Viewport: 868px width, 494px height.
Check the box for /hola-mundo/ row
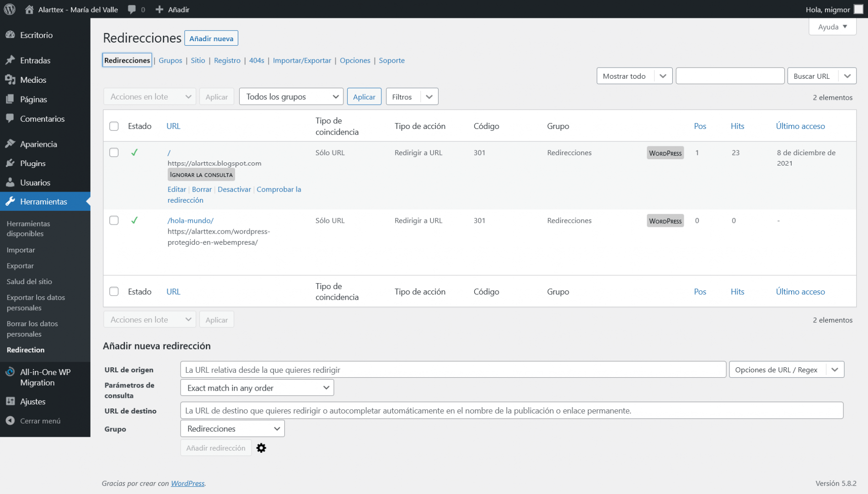point(114,220)
